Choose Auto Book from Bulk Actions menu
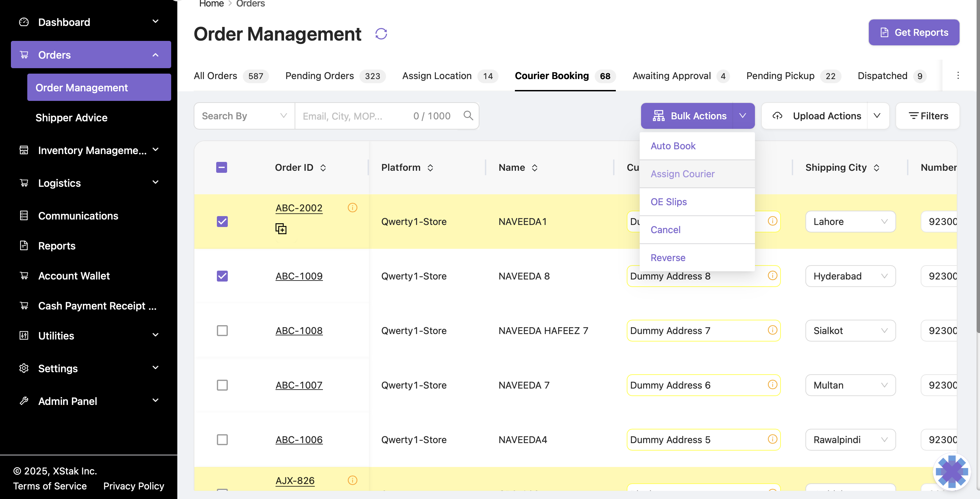This screenshot has height=499, width=980. pyautogui.click(x=697, y=146)
